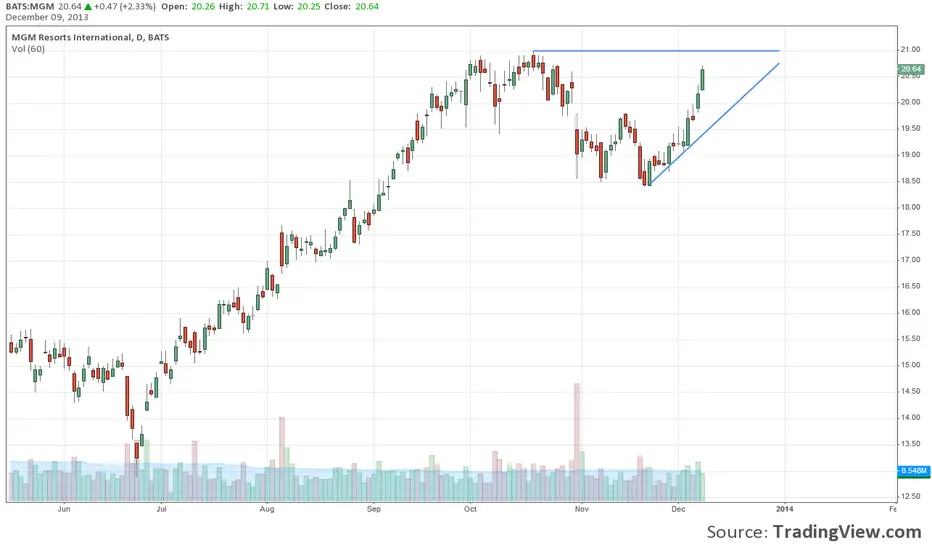932x550 pixels.
Task: Click the 19.50 price axis label
Action: [x=910, y=128]
